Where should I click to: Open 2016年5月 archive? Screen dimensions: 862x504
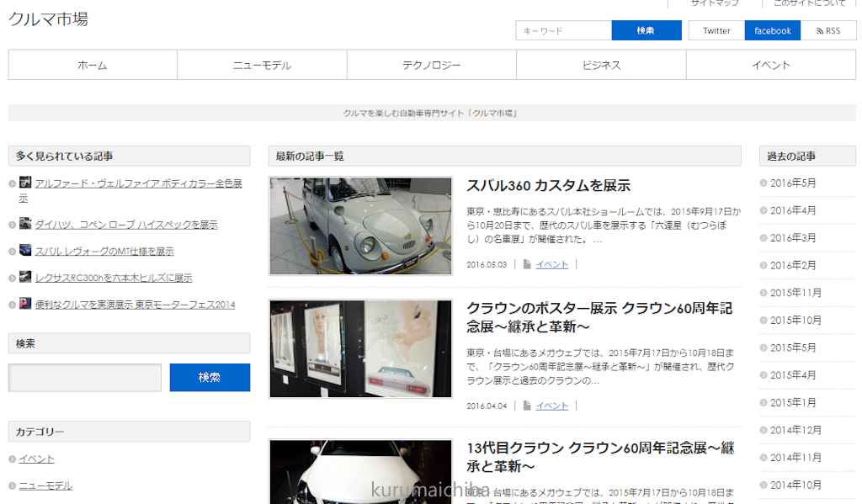pyautogui.click(x=793, y=183)
